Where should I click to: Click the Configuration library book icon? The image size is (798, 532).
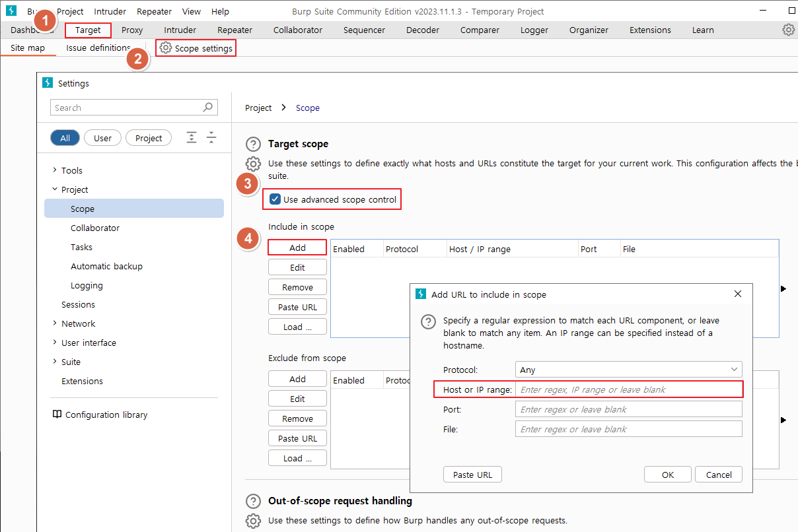(57, 415)
